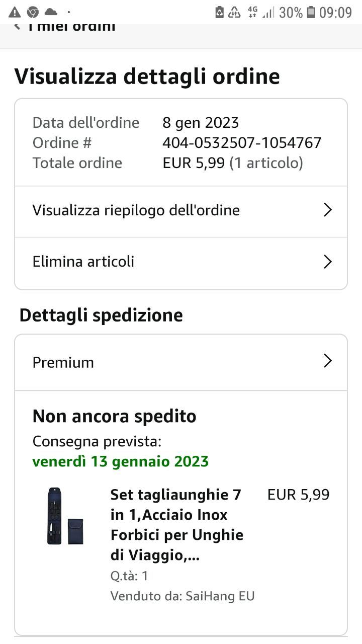Viewport: 362px width, 644px height.
Task: Select the Premium shipping row
Action: (x=181, y=362)
